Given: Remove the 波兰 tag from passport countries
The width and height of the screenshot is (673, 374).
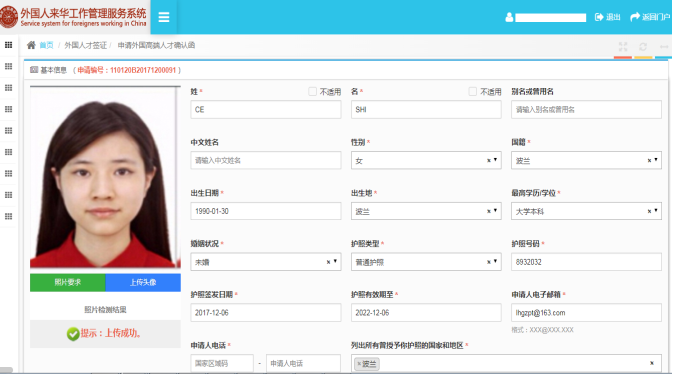Looking at the screenshot, I should pos(359,364).
